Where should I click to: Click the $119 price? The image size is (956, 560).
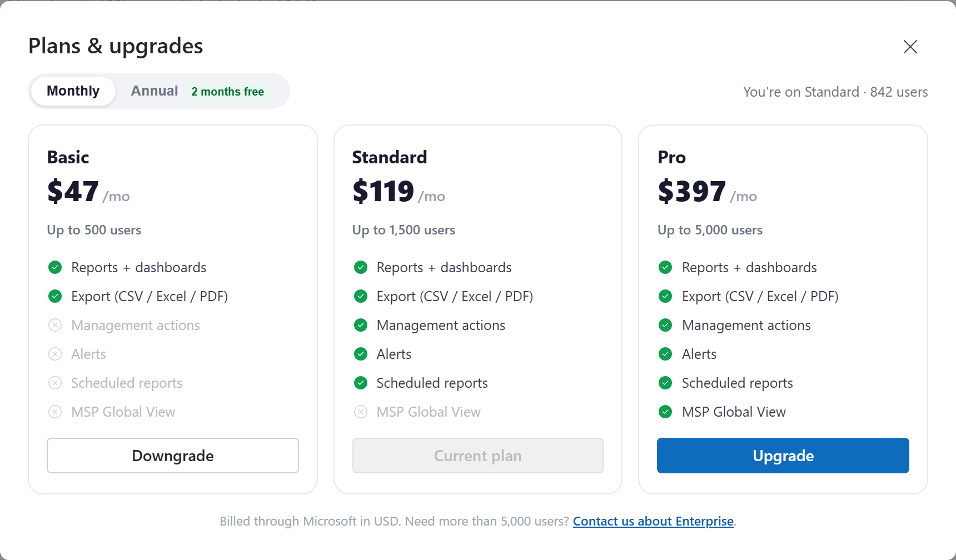click(383, 191)
